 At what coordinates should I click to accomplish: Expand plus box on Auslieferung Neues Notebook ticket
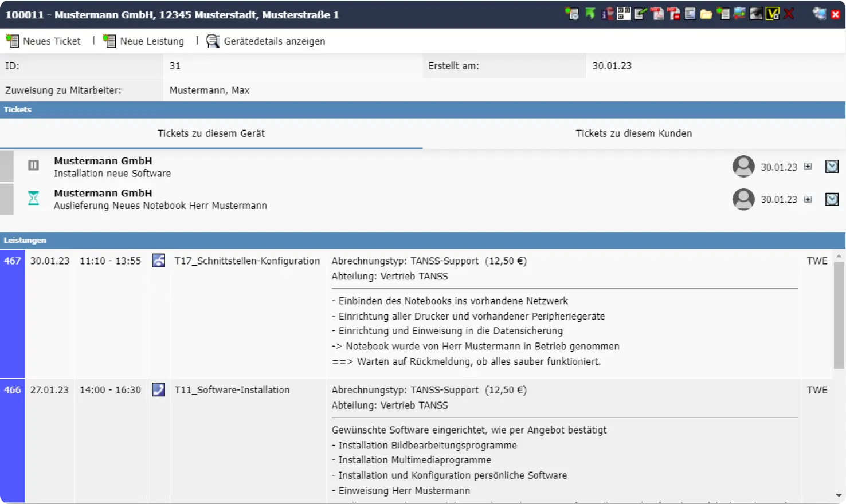[808, 199]
